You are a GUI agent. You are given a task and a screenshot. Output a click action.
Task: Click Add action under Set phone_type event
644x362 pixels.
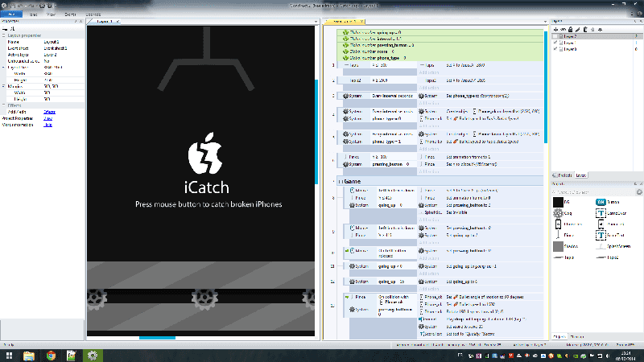429,103
